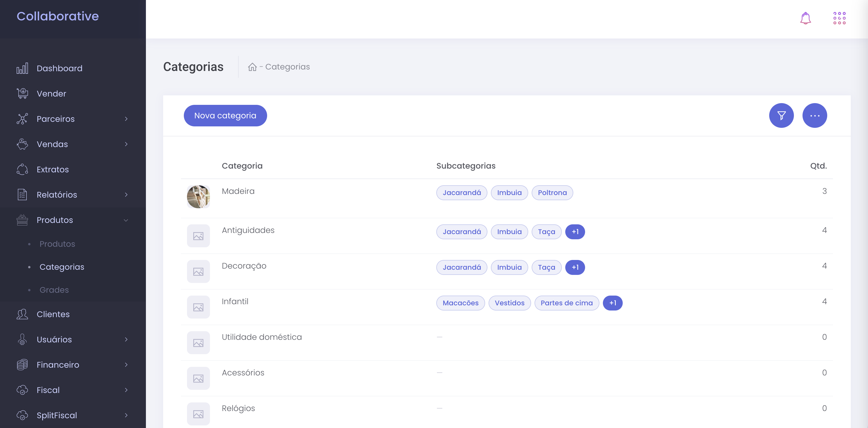Image resolution: width=868 pixels, height=428 pixels.
Task: Select the Grades submenu item
Action: tap(54, 290)
